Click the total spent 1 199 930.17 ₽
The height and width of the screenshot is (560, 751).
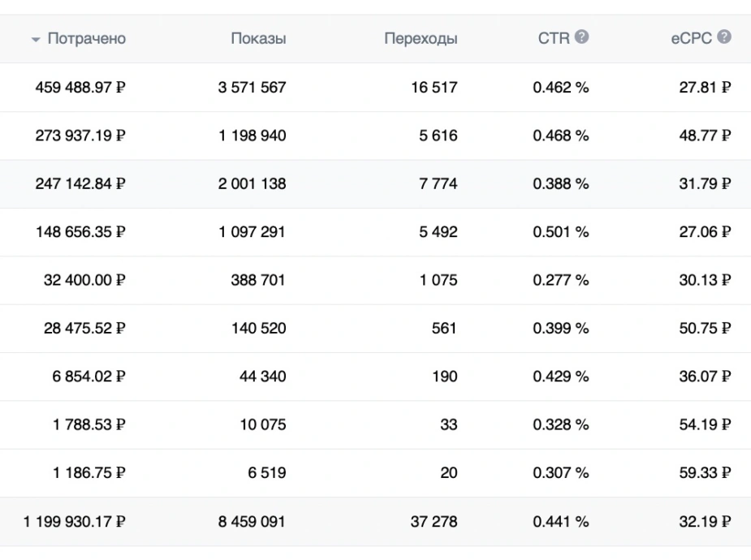click(74, 522)
